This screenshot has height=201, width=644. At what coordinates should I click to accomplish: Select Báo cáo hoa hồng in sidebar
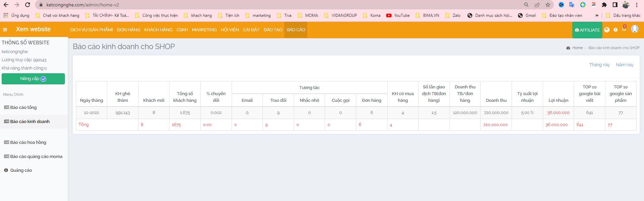click(28, 143)
